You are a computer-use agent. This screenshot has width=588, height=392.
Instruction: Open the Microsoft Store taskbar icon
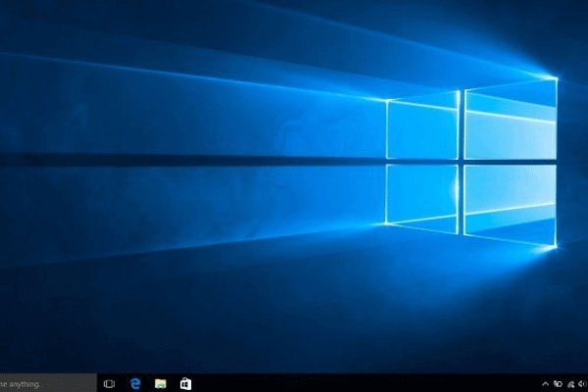pos(185,383)
